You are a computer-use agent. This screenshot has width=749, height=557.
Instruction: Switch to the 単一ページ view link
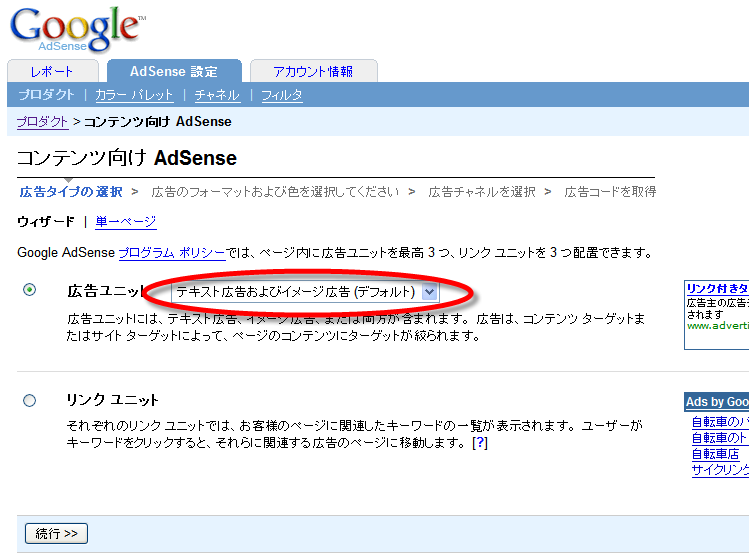(x=126, y=222)
